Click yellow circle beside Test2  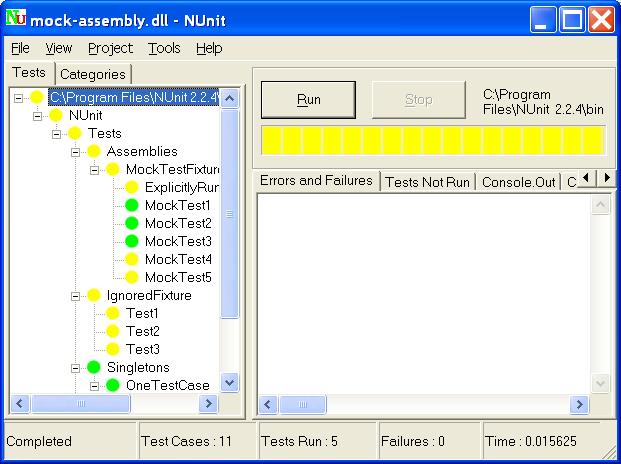[112, 331]
